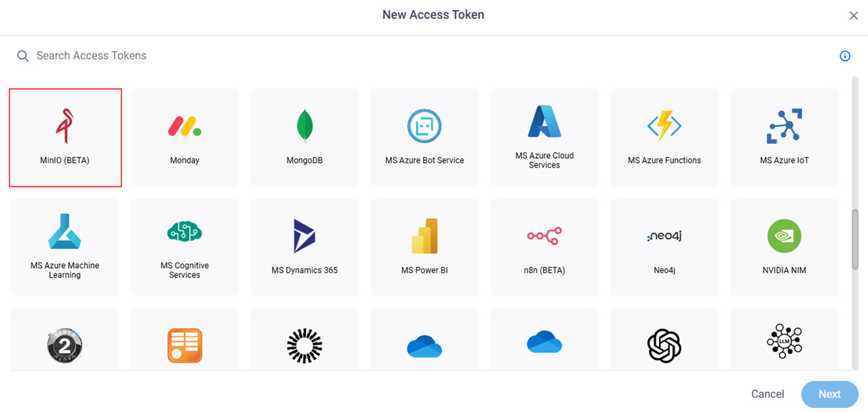The image size is (868, 412).
Task: Click the vertical scrollbar thumb
Action: [855, 240]
